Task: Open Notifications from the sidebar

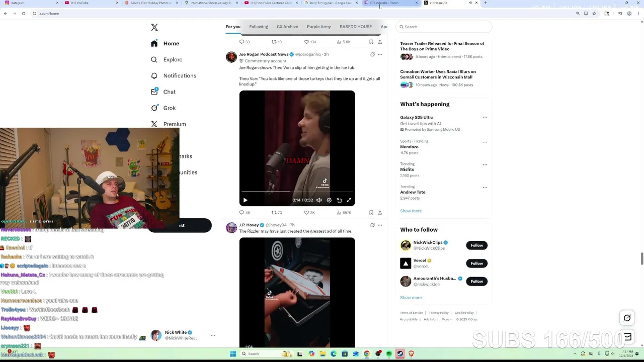Action: (x=174, y=76)
